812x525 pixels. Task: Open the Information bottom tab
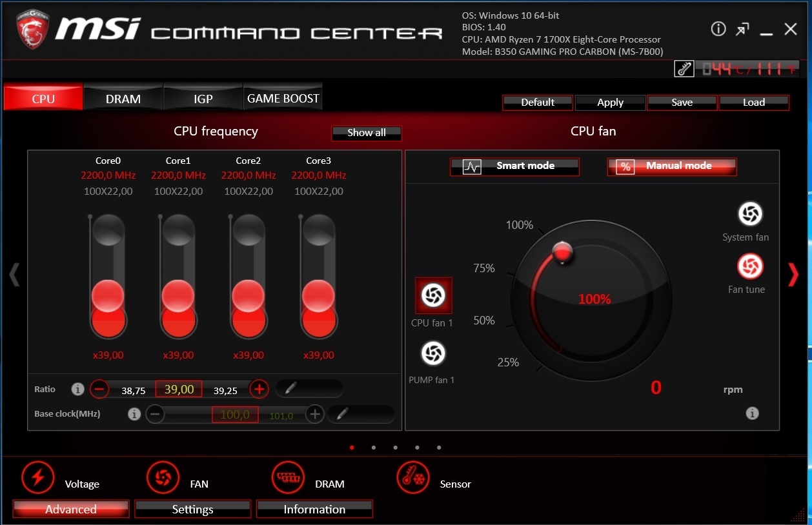tap(314, 509)
